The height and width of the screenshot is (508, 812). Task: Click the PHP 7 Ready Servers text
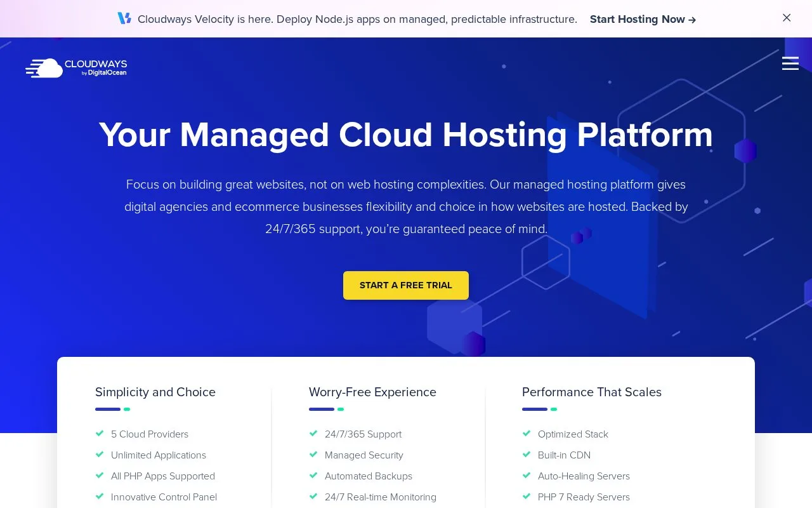pos(584,497)
